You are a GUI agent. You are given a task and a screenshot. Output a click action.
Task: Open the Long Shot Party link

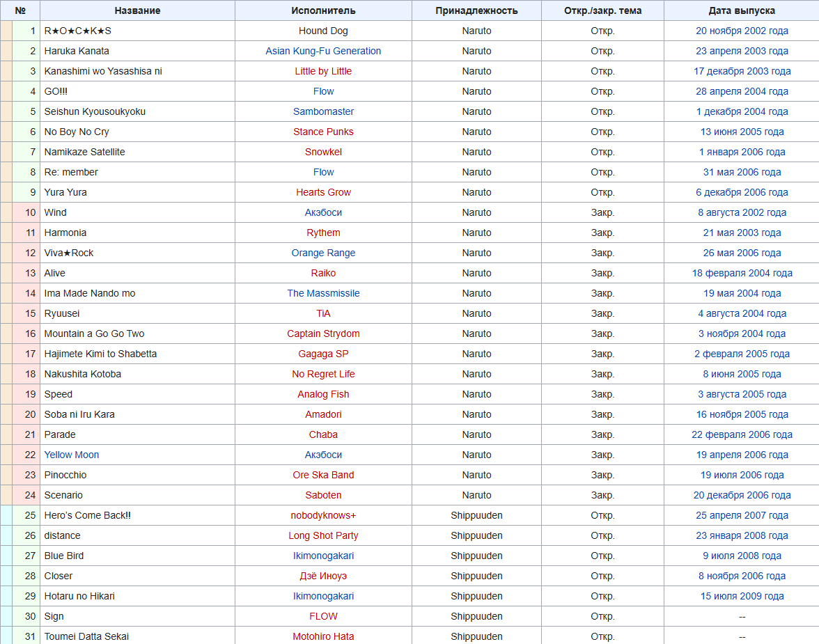pos(323,536)
